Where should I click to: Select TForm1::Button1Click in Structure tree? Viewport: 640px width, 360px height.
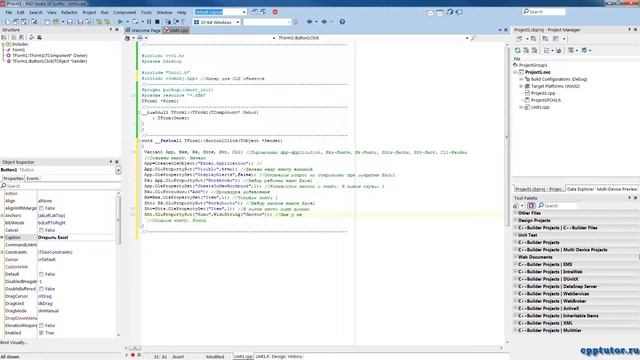[49, 61]
